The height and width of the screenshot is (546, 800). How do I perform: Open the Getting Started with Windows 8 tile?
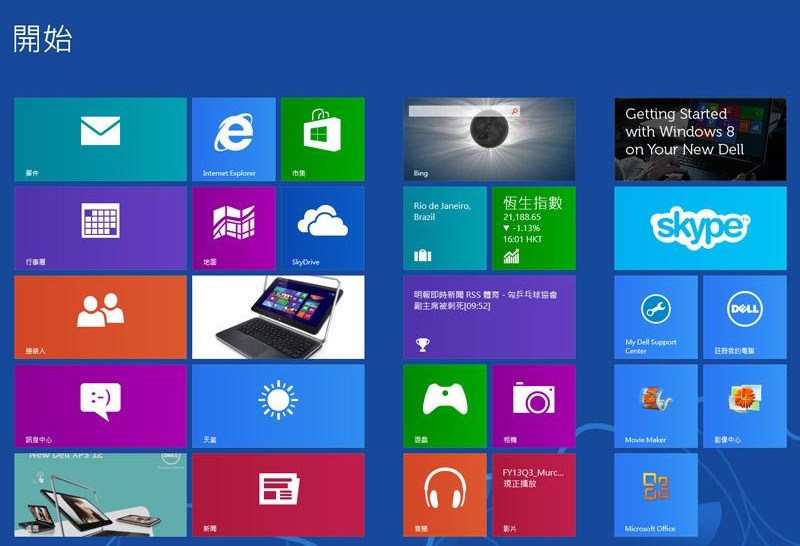pyautogui.click(x=699, y=139)
